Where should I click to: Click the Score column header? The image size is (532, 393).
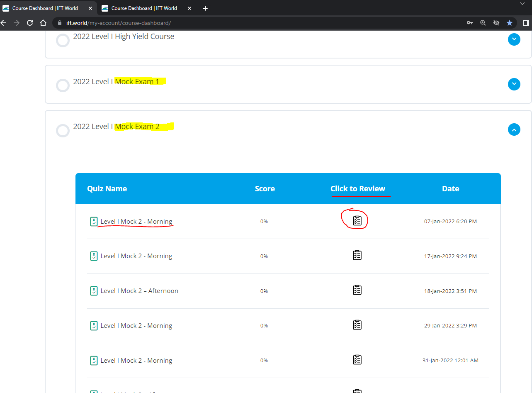pyautogui.click(x=265, y=189)
